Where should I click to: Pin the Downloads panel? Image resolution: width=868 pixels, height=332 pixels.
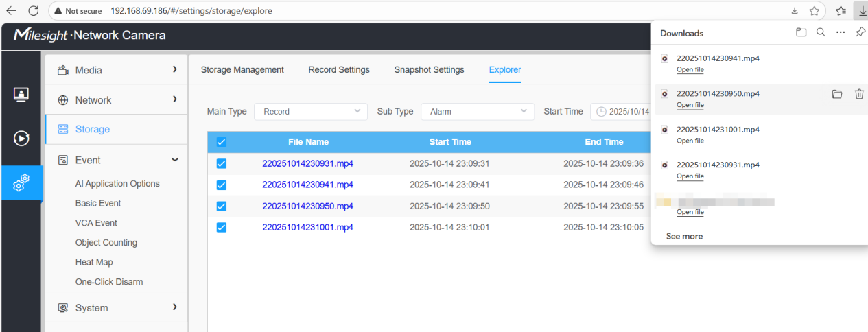860,32
